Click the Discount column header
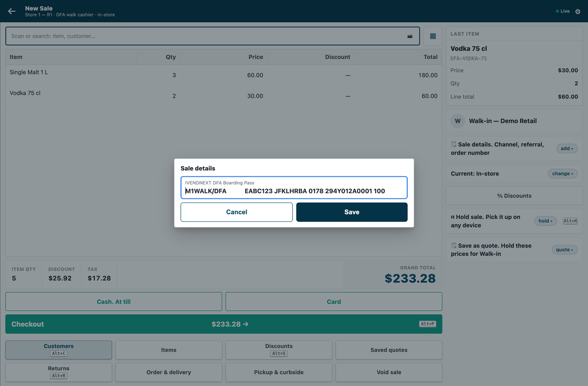 tap(338, 57)
